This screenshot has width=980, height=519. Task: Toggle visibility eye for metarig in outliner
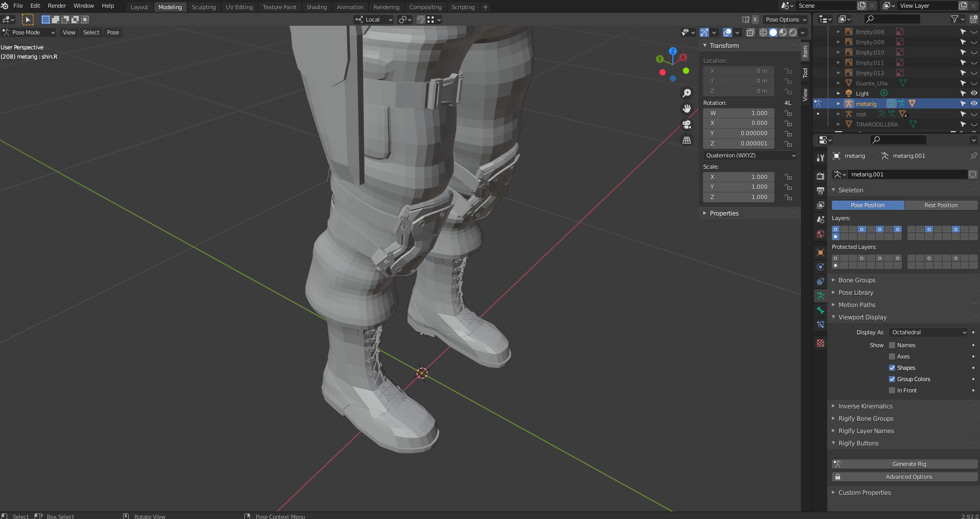(974, 103)
